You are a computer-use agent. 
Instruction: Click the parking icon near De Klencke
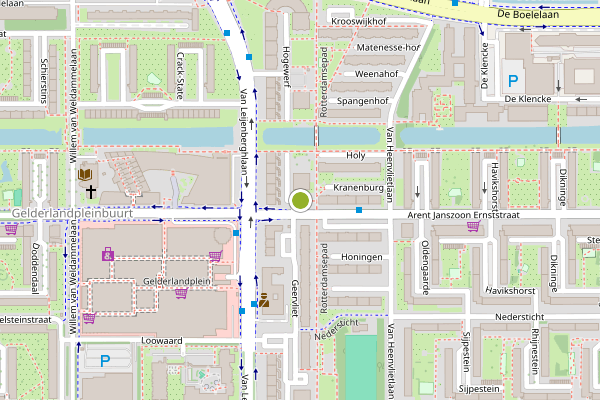[x=513, y=81]
